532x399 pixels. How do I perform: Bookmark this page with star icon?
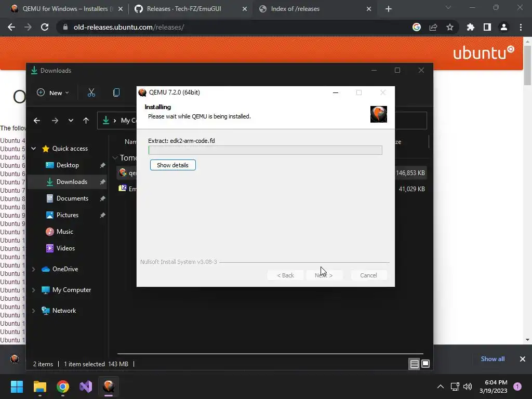(450, 27)
